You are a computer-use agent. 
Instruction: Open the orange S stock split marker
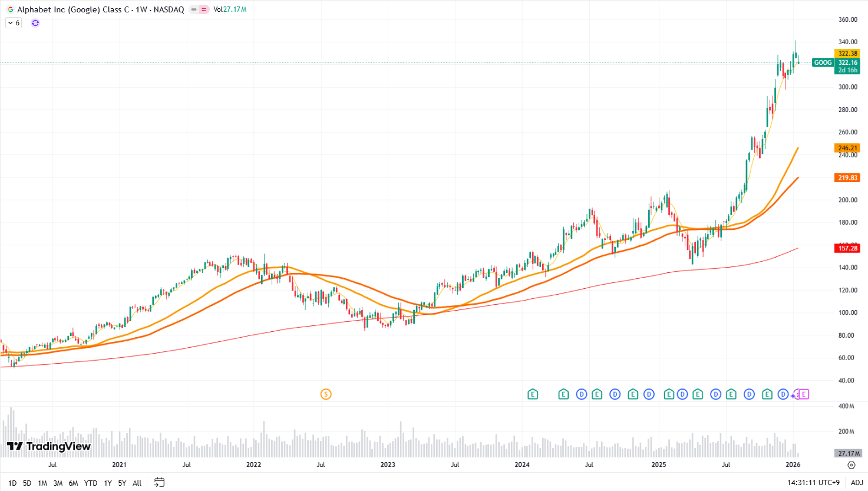(326, 394)
